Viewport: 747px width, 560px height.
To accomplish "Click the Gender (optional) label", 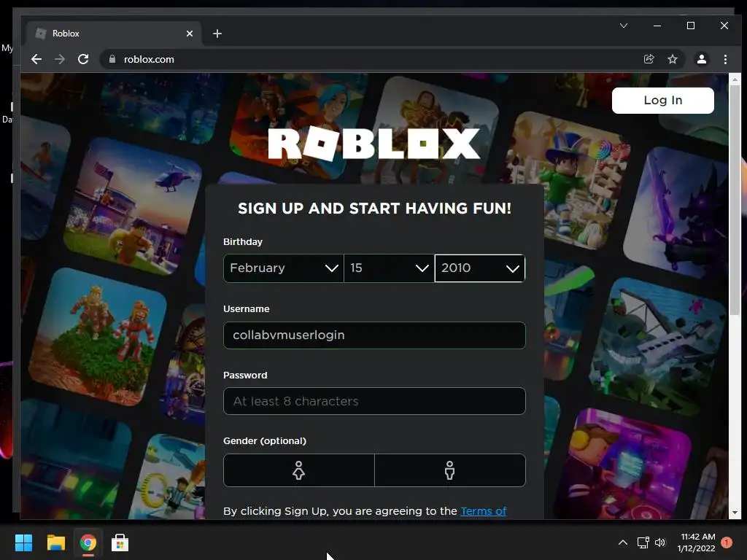I will (x=265, y=441).
